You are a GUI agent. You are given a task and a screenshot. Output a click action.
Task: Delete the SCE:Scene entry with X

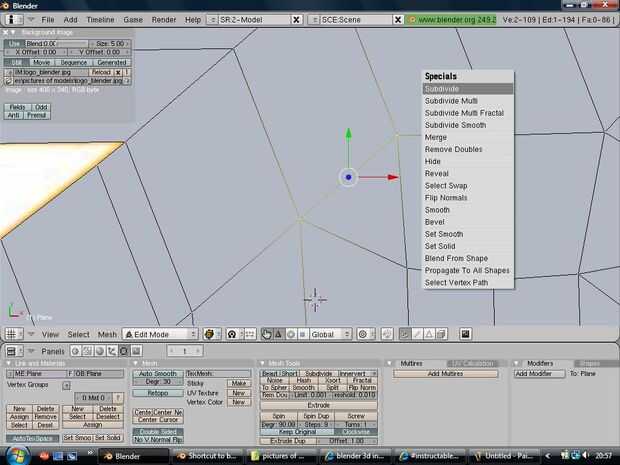pos(398,20)
